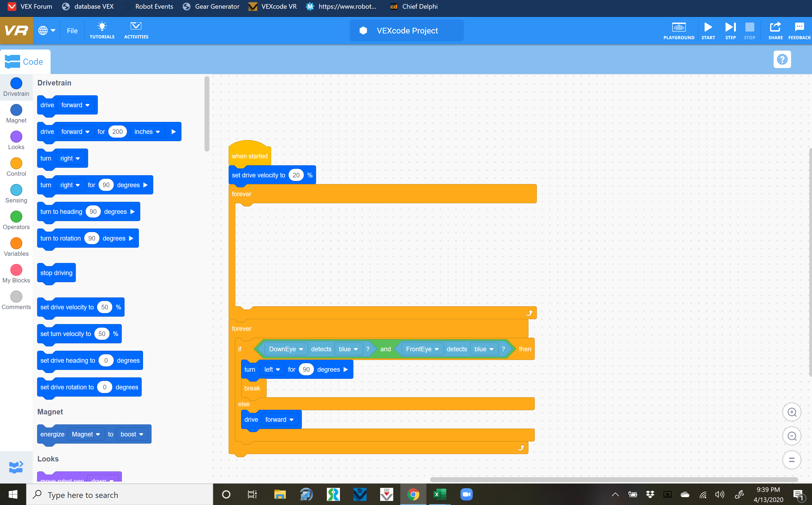Open the Magnet dropdown on energize block
This screenshot has width=812, height=505.
[x=86, y=435]
